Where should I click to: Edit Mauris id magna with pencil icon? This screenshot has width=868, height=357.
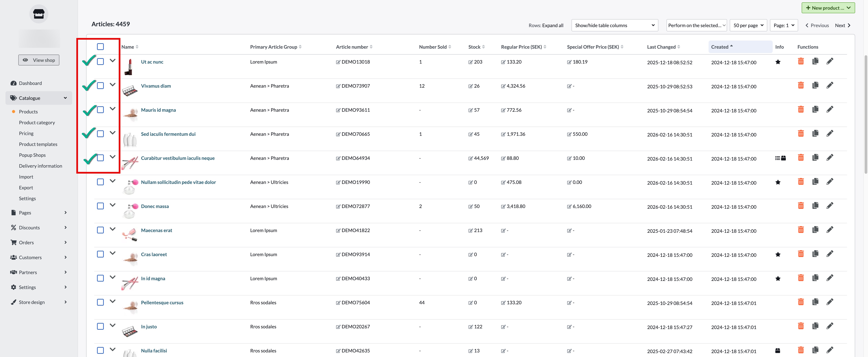click(830, 110)
